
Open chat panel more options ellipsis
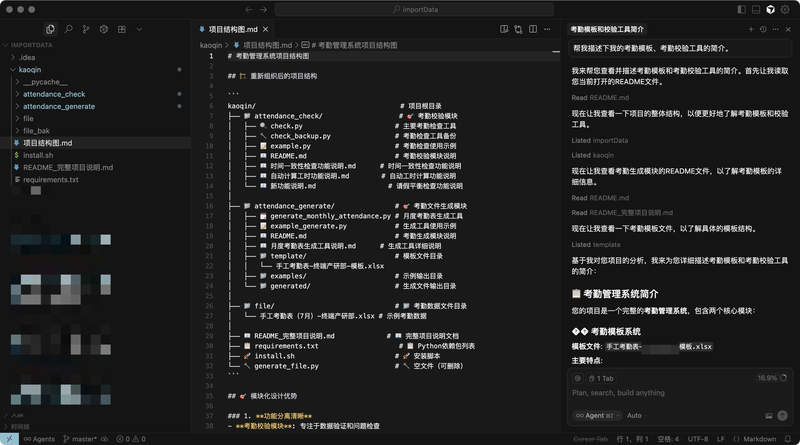[776, 29]
